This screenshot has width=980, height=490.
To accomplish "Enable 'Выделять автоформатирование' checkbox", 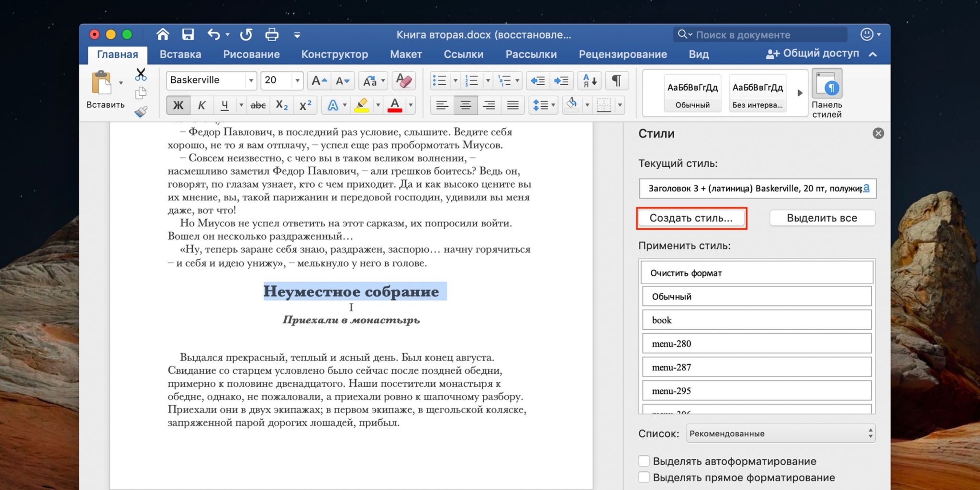I will pyautogui.click(x=644, y=461).
